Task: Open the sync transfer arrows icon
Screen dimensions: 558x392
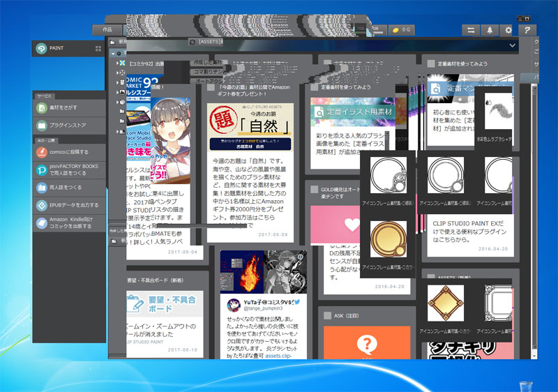Action: (471, 30)
